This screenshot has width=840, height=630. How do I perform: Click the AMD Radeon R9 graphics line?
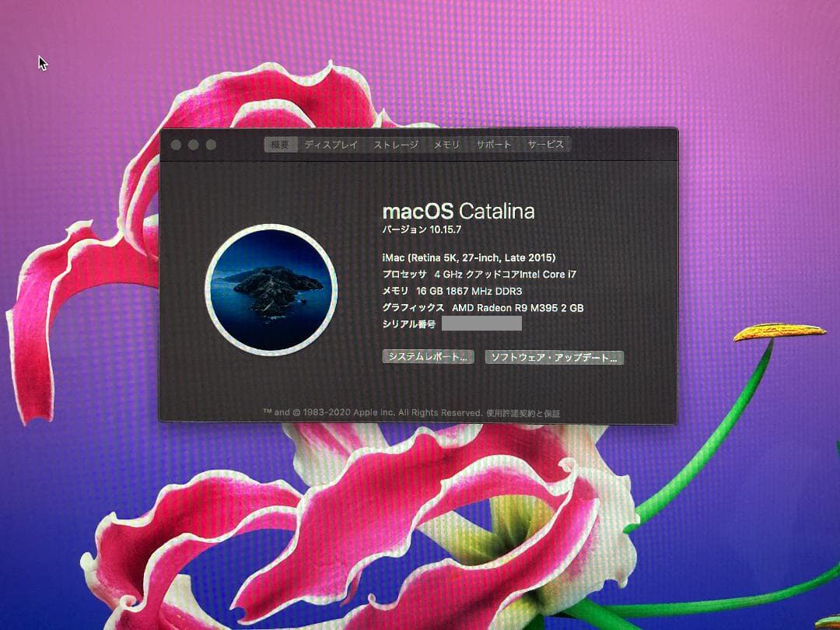(x=482, y=307)
